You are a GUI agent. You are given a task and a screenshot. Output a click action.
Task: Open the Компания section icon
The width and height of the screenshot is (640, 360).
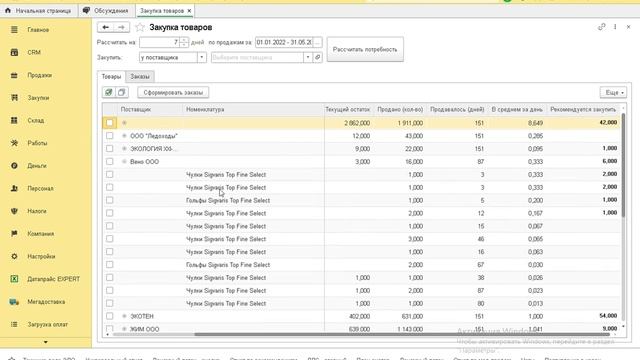(x=14, y=233)
